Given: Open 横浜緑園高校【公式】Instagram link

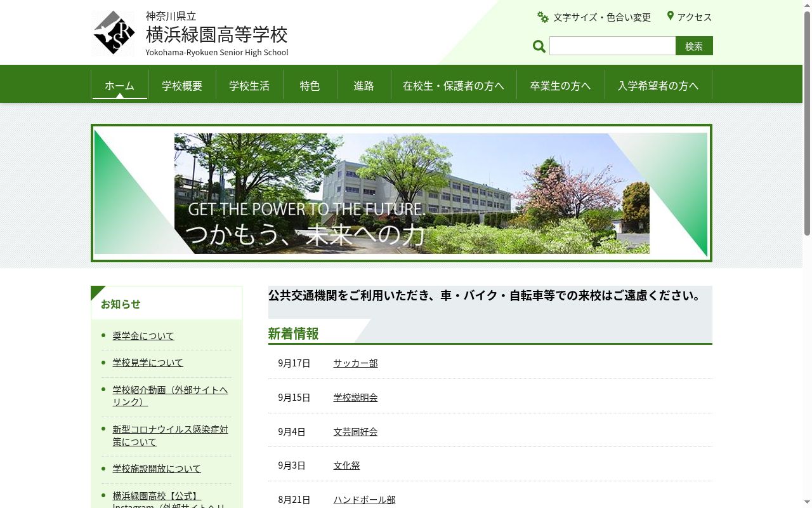Looking at the screenshot, I should (x=169, y=501).
